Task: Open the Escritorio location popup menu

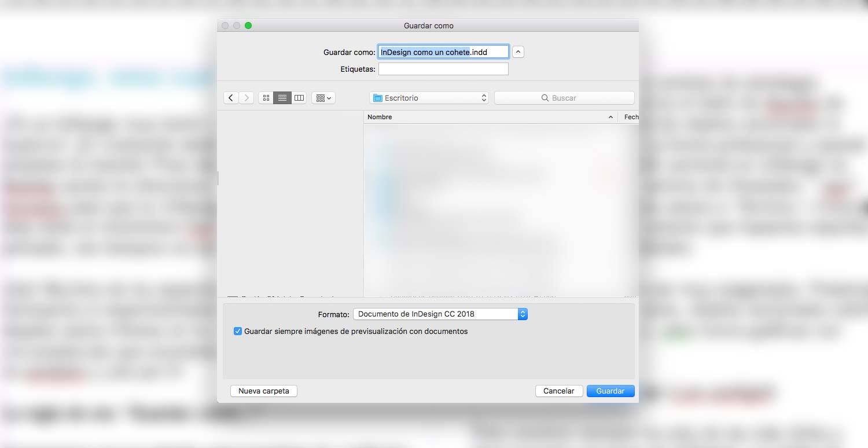Action: coord(429,98)
